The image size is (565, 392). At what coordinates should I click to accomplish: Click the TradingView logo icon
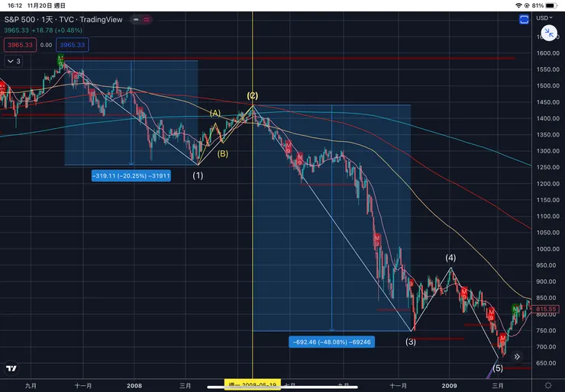(11, 368)
